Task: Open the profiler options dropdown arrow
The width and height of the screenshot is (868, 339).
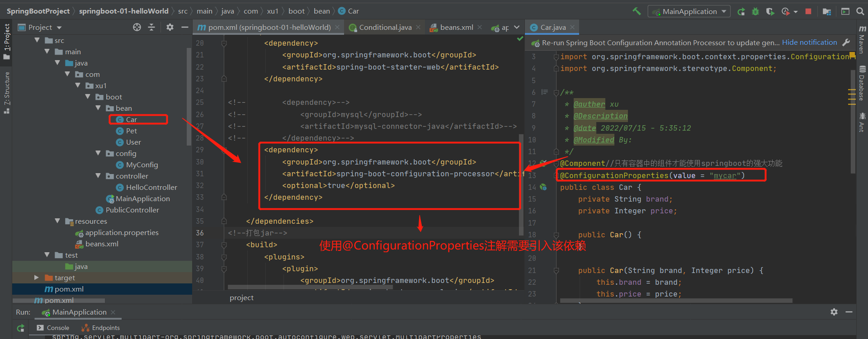Action: click(796, 12)
